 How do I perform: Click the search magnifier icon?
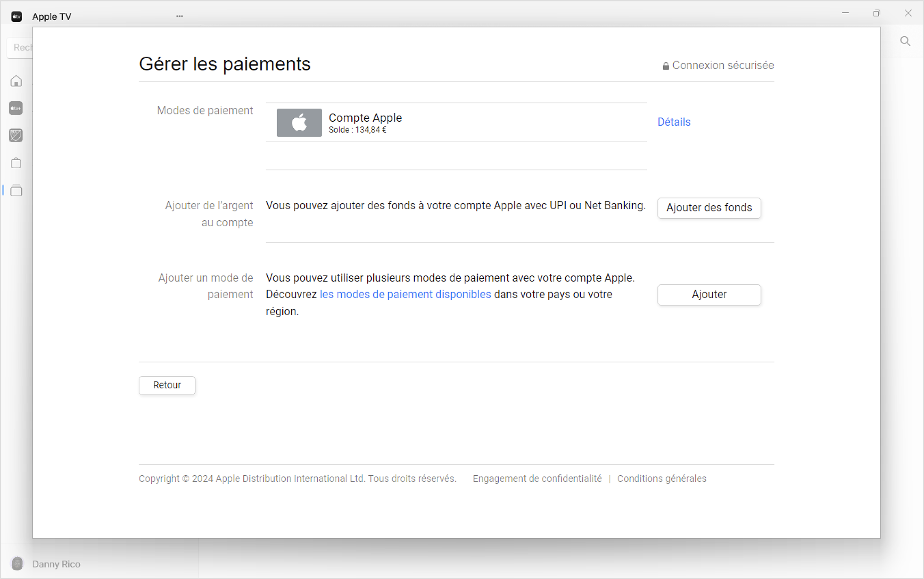(905, 41)
